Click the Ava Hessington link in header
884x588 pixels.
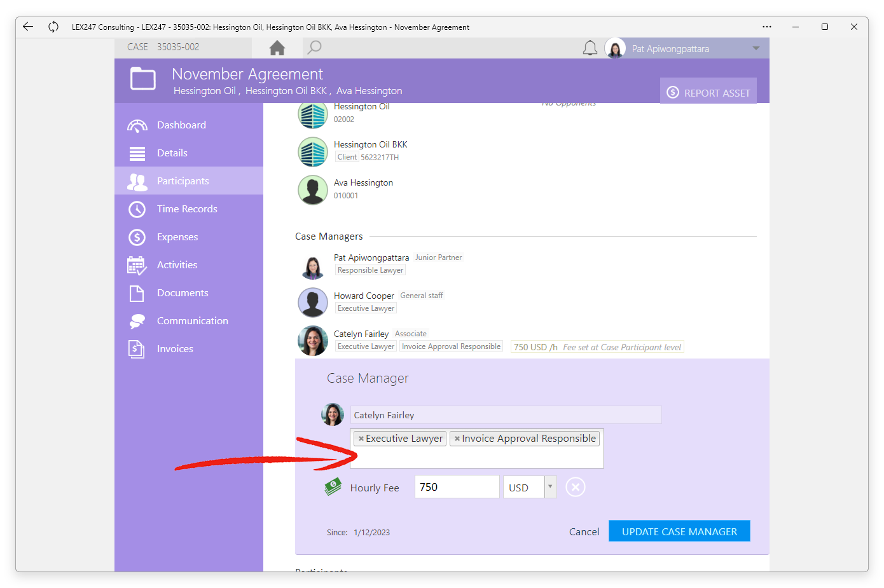[x=369, y=91]
